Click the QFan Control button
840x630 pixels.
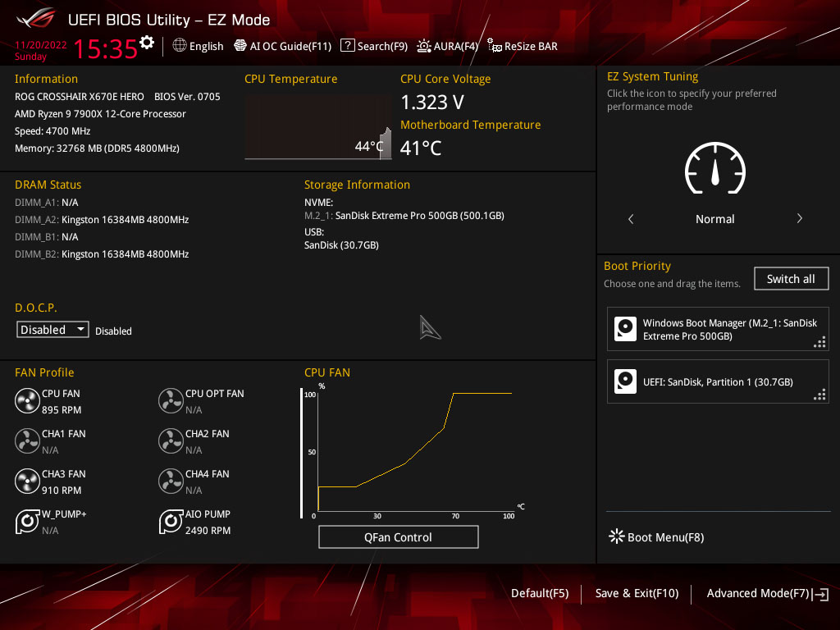click(398, 537)
